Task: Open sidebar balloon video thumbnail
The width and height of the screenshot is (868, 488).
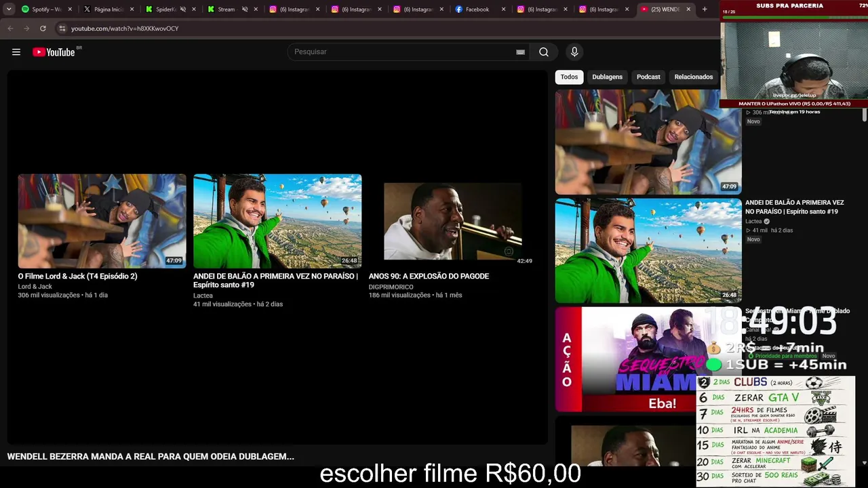Action: tap(648, 251)
